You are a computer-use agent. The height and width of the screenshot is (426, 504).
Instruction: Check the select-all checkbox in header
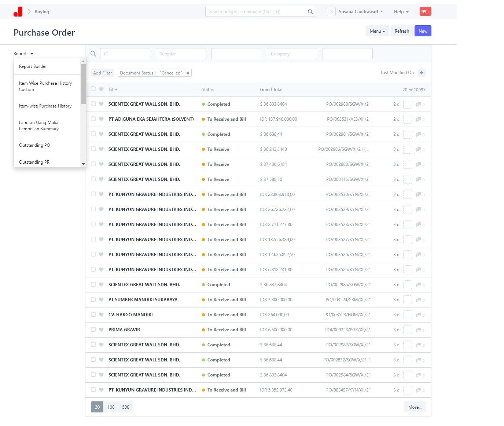(93, 89)
